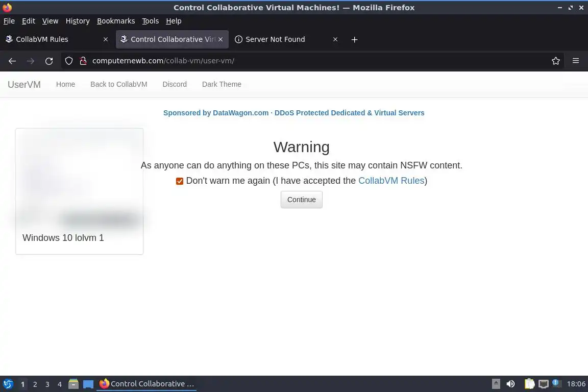Switch to workspace 2
Viewport: 588px width, 392px height.
(35, 384)
